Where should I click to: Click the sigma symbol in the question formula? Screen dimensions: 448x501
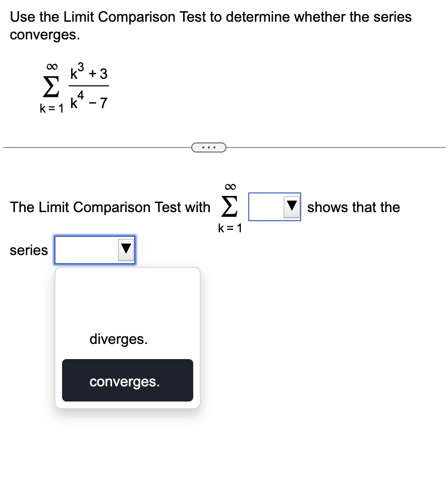point(51,86)
